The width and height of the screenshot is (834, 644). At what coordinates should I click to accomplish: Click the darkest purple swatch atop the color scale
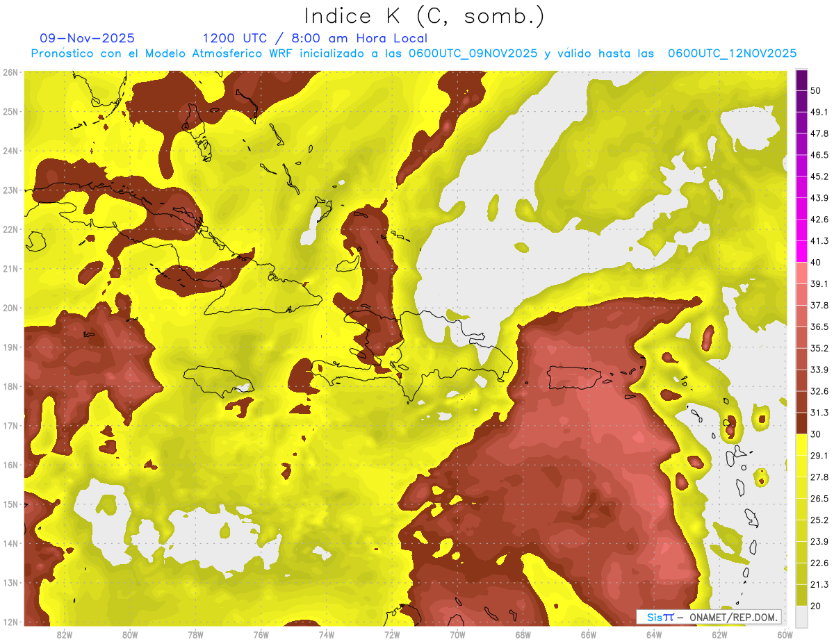point(801,81)
